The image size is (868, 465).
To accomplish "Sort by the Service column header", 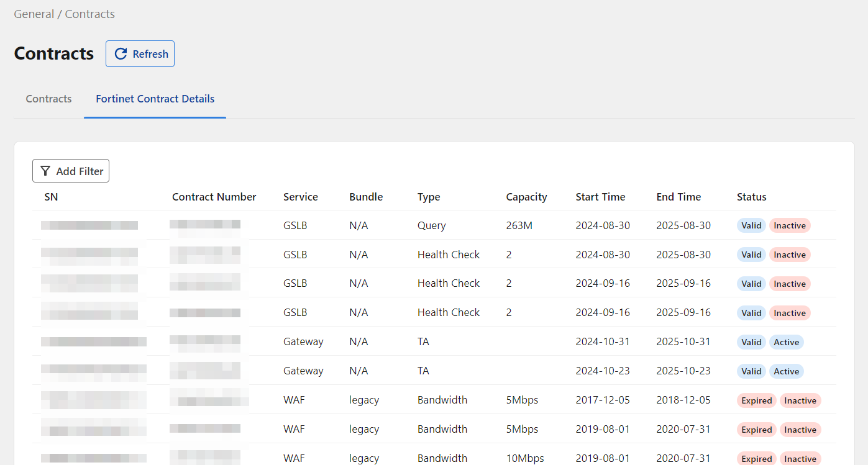I will pos(300,197).
